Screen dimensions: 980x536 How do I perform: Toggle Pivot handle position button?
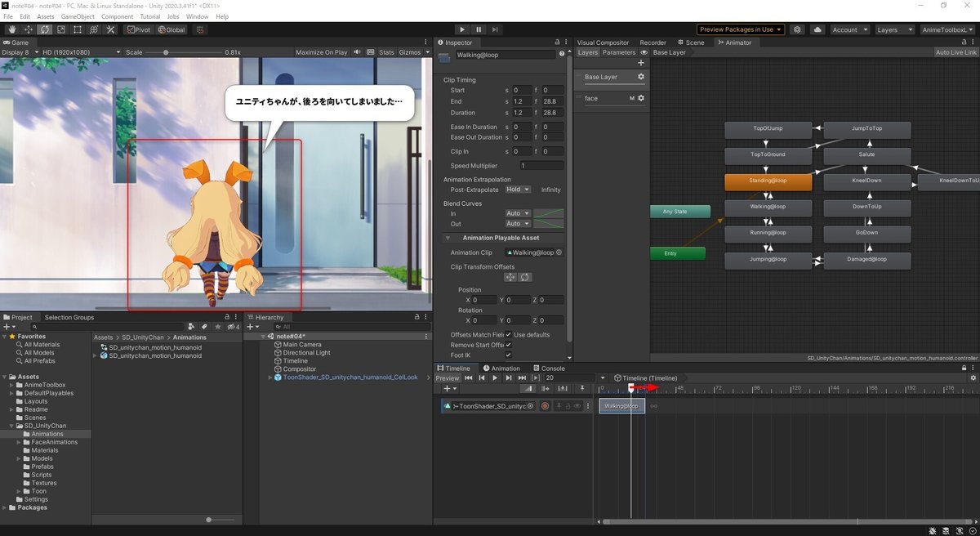[x=139, y=29]
